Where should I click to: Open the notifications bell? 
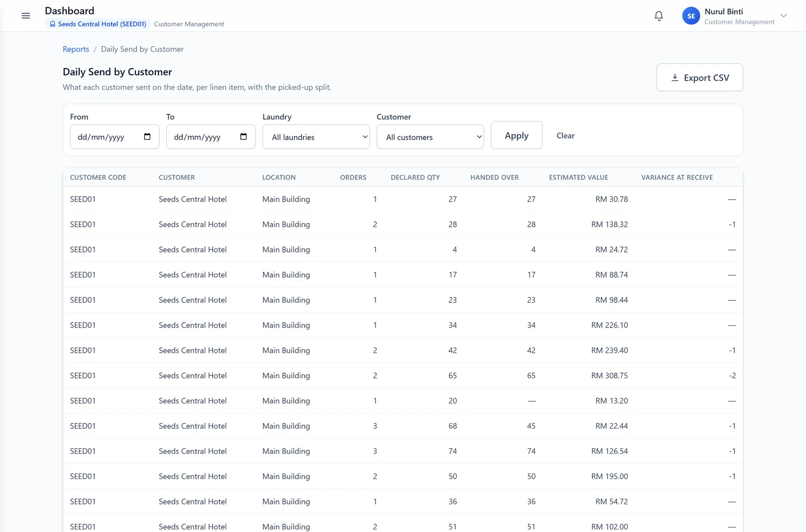658,16
